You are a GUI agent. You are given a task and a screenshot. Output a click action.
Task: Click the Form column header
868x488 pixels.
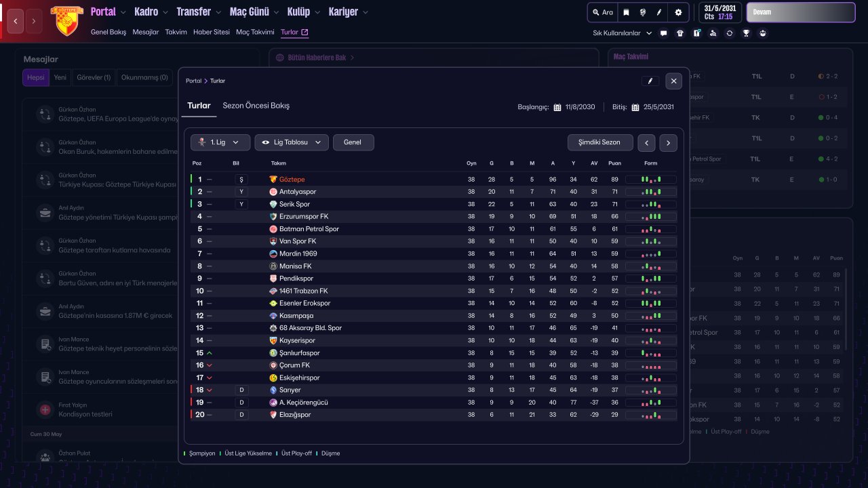pyautogui.click(x=651, y=163)
